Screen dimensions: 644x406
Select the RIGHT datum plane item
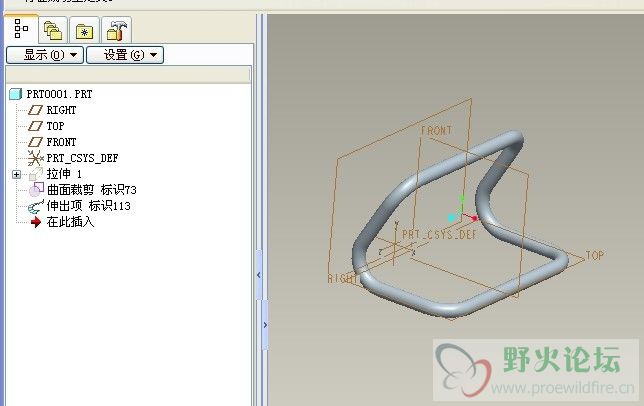point(61,110)
